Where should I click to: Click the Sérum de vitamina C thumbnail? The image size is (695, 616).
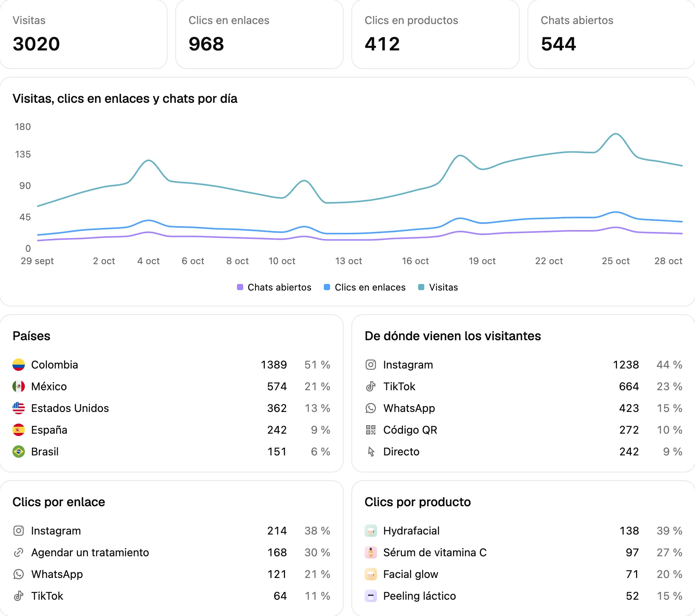[x=371, y=552]
